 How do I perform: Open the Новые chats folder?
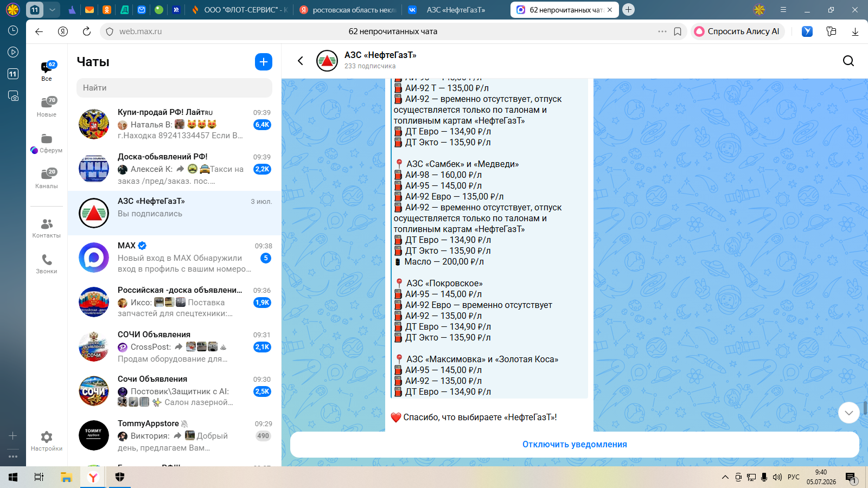tap(47, 107)
